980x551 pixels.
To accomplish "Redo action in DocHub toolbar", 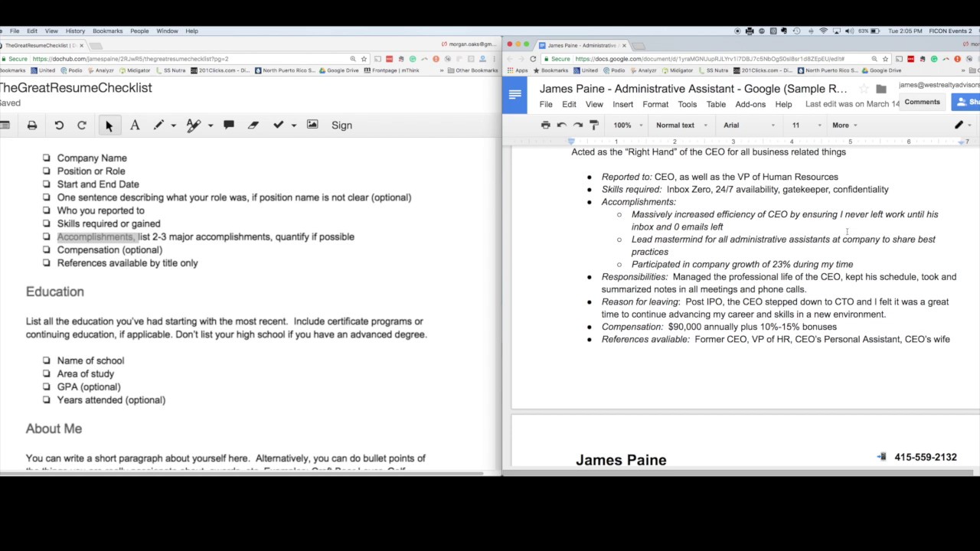I will pos(82,126).
